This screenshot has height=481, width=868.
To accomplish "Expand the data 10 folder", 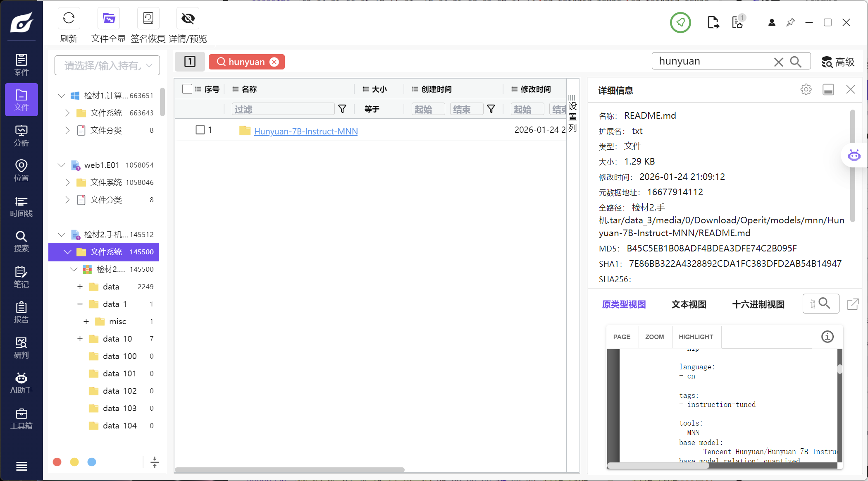I will [80, 339].
